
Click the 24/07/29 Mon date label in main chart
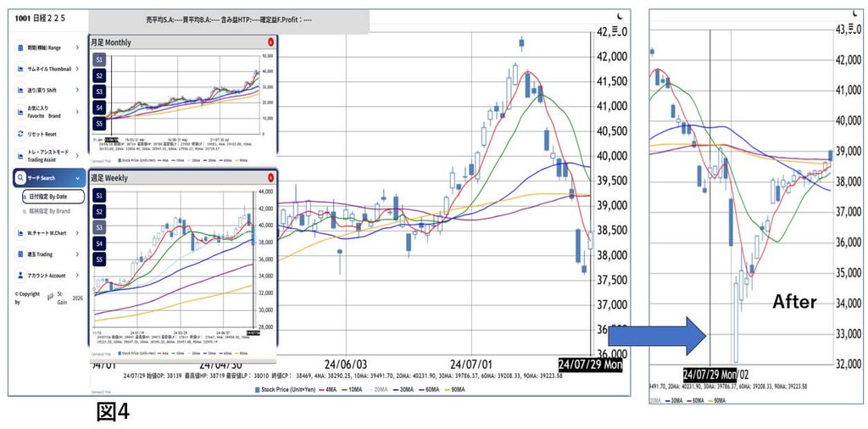(590, 365)
